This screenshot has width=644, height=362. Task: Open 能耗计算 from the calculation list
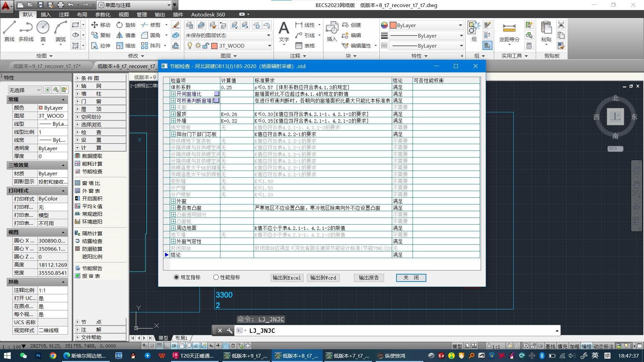(92, 164)
